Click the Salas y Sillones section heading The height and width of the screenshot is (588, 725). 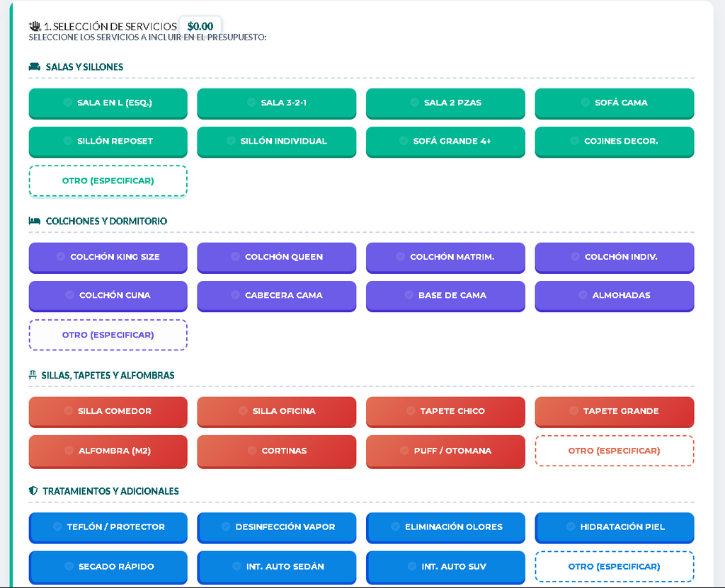coord(84,67)
